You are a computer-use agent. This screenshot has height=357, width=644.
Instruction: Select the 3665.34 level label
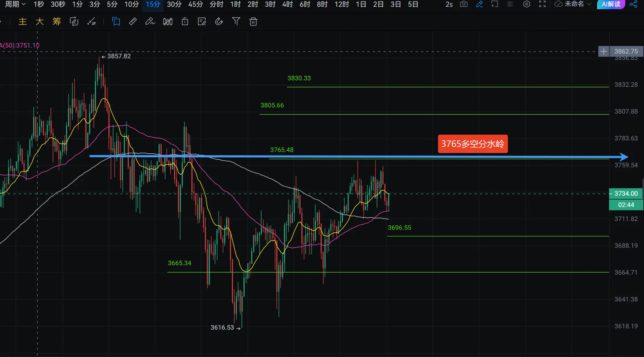tap(180, 263)
